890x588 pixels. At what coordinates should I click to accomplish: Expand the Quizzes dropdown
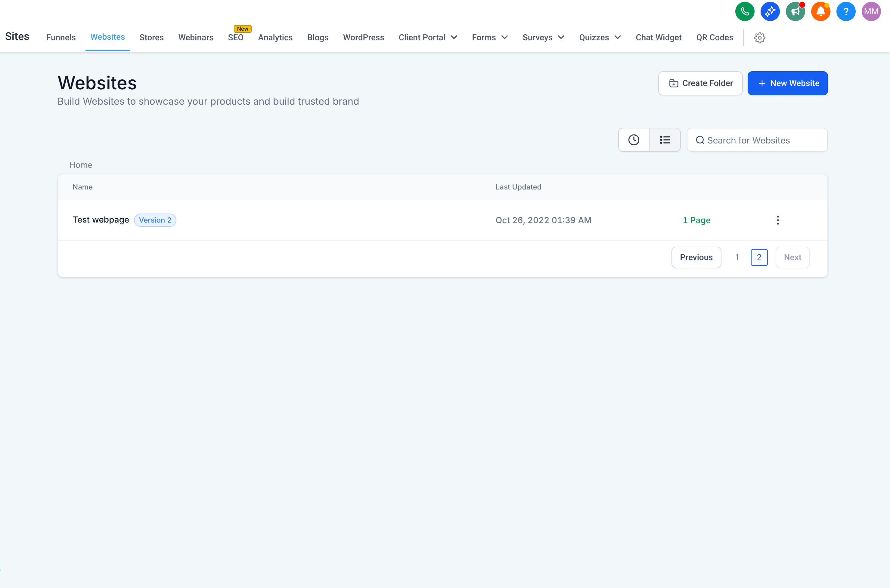click(600, 38)
